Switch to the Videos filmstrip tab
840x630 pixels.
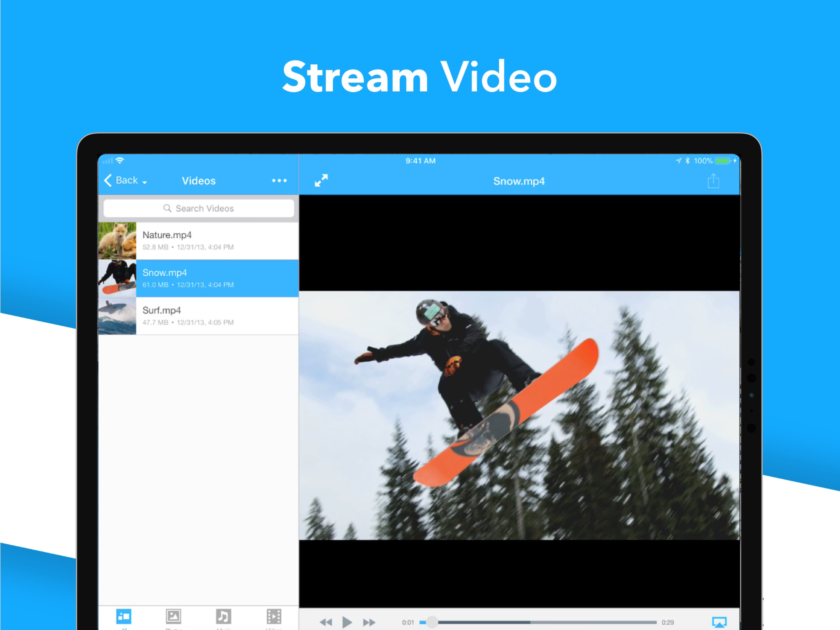point(274,617)
